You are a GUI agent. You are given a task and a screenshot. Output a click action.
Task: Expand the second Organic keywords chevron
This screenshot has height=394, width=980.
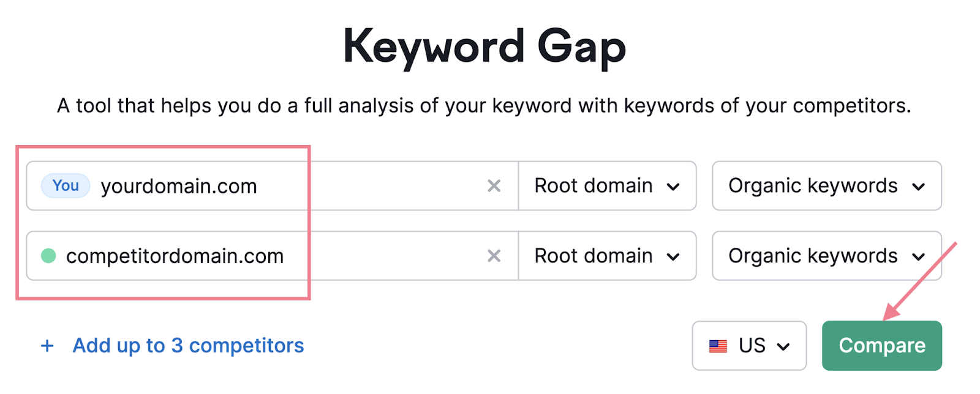tap(919, 256)
